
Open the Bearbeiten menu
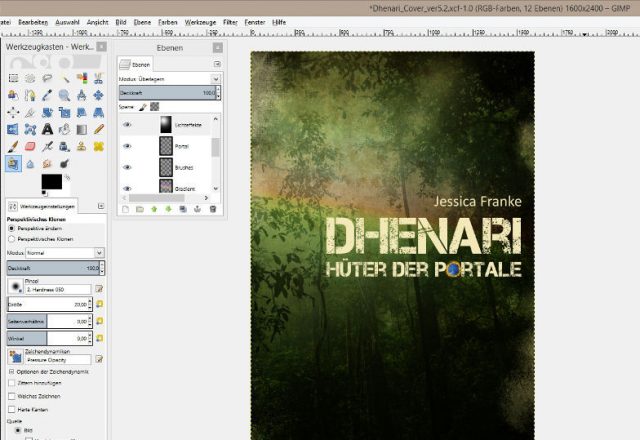tap(33, 22)
